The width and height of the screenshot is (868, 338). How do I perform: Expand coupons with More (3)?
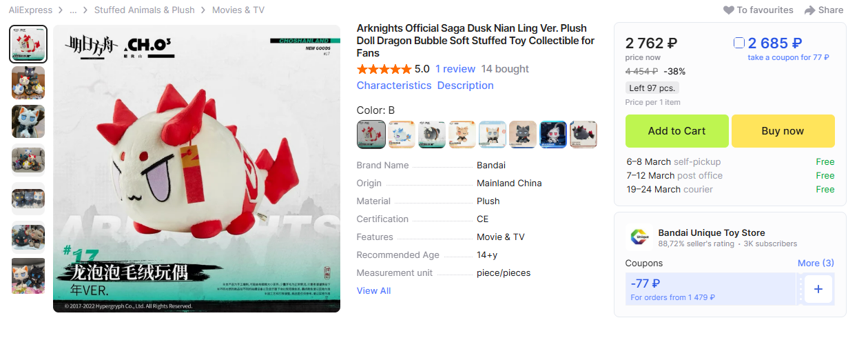pyautogui.click(x=816, y=263)
